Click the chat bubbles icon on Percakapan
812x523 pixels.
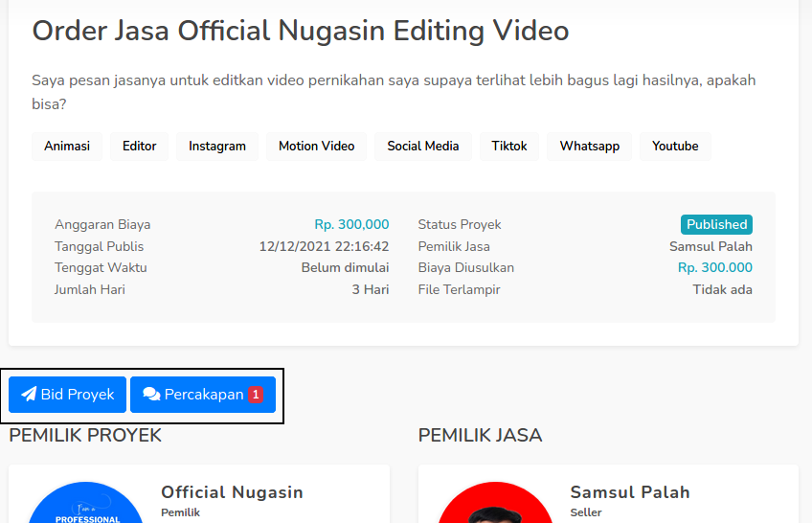(x=151, y=394)
